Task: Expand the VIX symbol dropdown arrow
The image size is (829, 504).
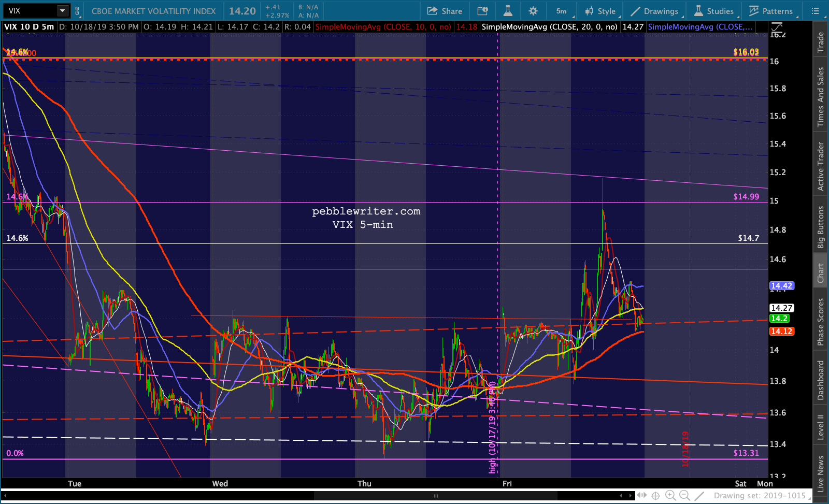Action: 63,11
